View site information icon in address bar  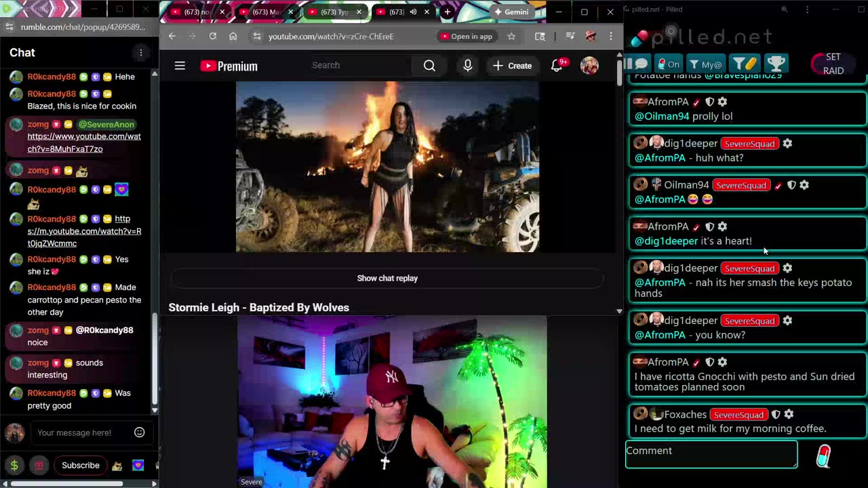coord(256,37)
